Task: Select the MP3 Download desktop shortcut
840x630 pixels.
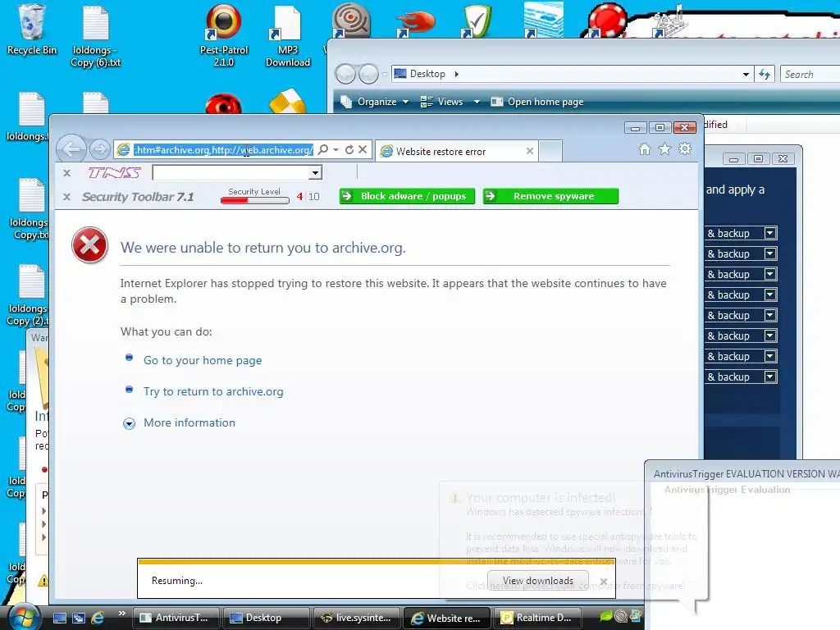Action: click(288, 34)
